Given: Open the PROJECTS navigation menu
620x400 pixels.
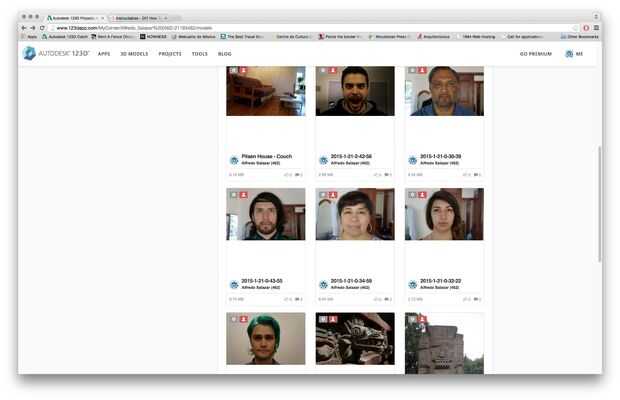Looking at the screenshot, I should [x=170, y=54].
